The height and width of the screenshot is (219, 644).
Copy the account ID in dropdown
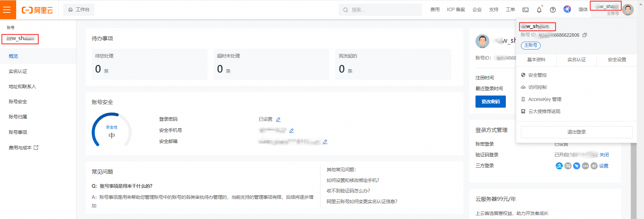tap(585, 35)
